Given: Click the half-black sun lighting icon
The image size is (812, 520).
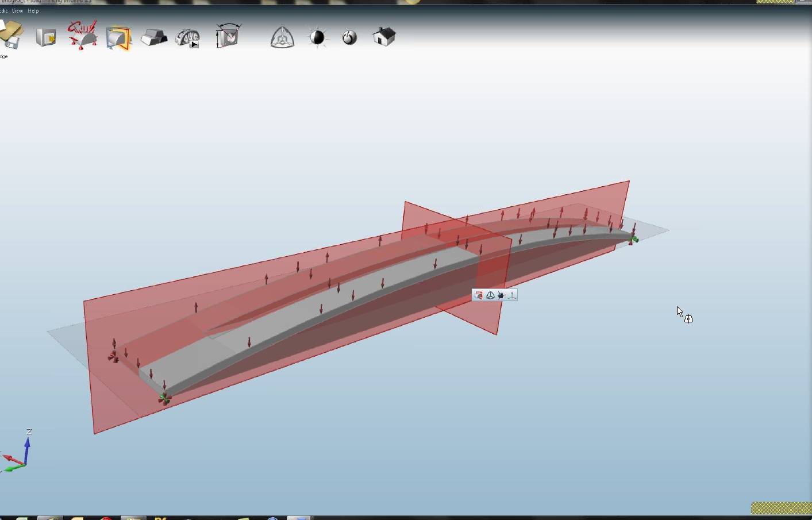Looking at the screenshot, I should pyautogui.click(x=317, y=37).
